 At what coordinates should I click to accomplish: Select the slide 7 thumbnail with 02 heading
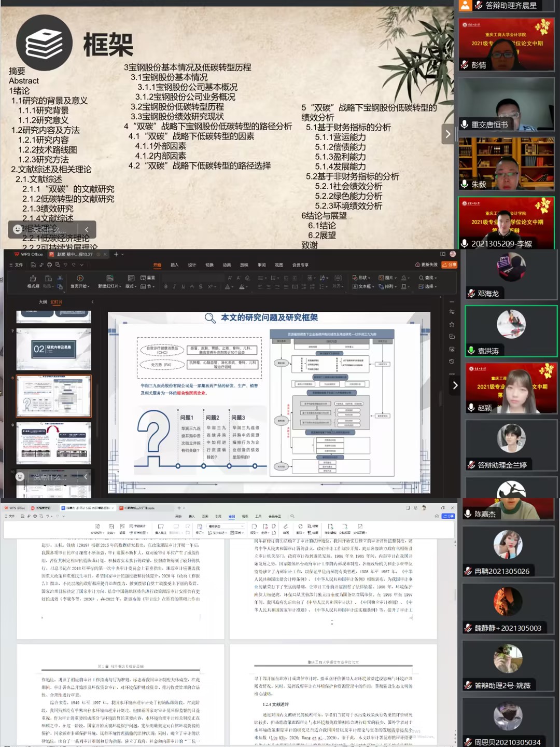pyautogui.click(x=53, y=349)
